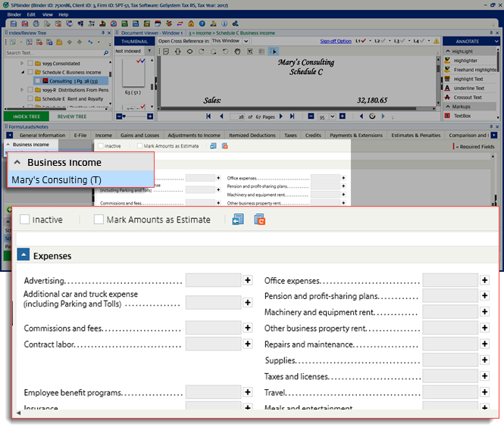Click the Advertising amount input field

pyautogui.click(x=213, y=281)
